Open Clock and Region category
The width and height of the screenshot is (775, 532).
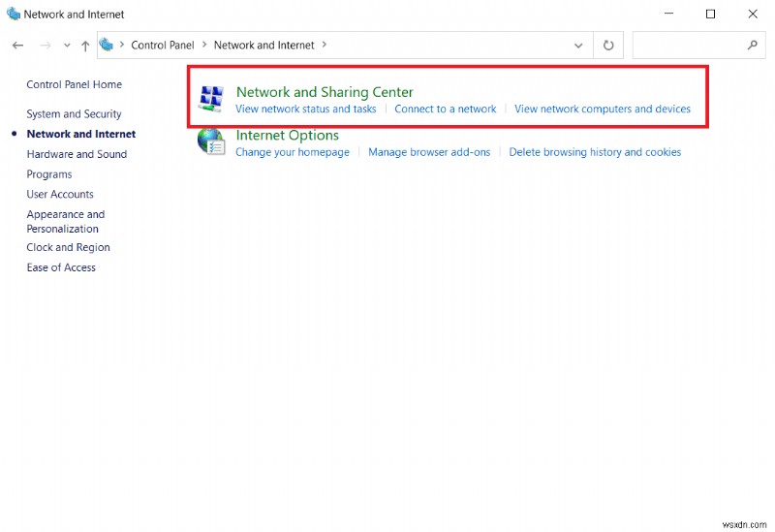coord(68,247)
